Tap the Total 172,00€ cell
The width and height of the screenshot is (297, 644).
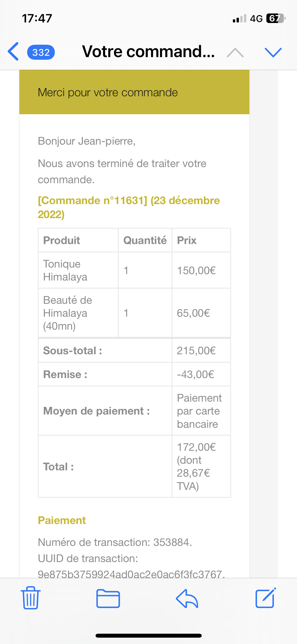201,467
